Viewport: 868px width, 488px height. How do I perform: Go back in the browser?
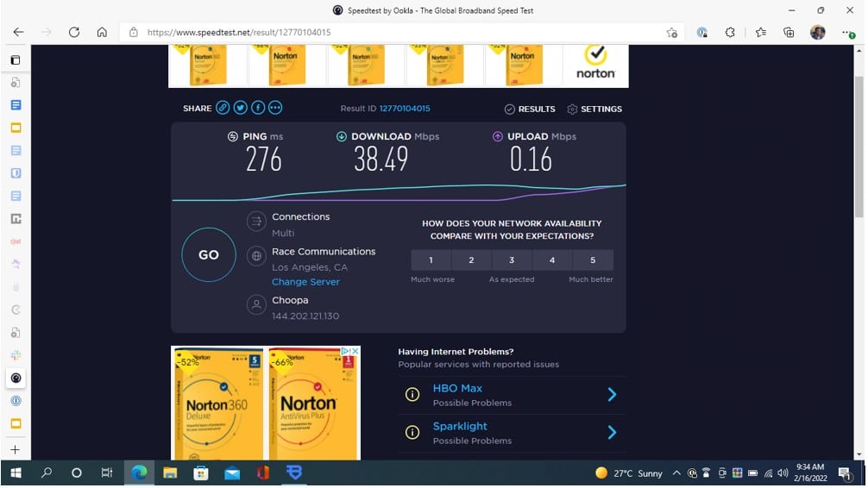click(18, 32)
